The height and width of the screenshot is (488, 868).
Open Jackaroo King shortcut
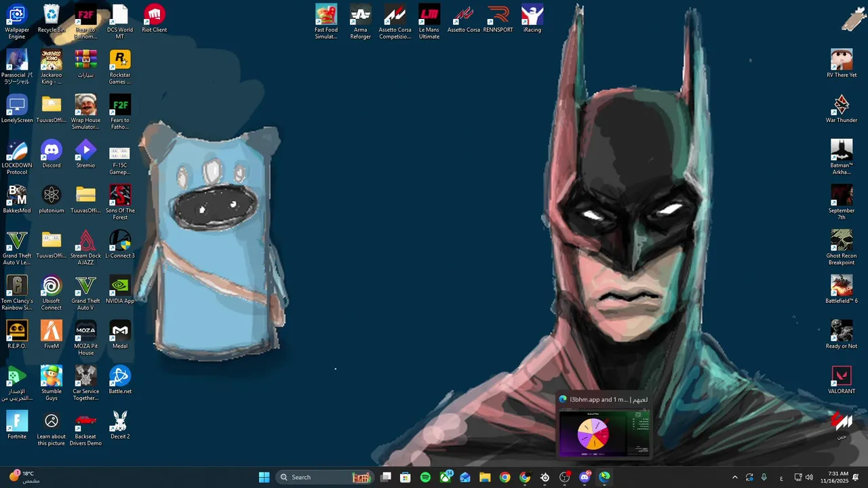coord(52,67)
